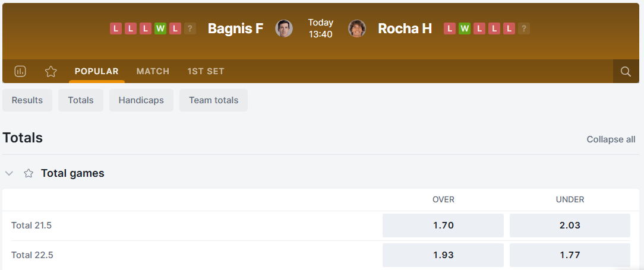Screen dimensions: 644x270
Task: Switch to the 1ST SET tab
Action: point(206,71)
